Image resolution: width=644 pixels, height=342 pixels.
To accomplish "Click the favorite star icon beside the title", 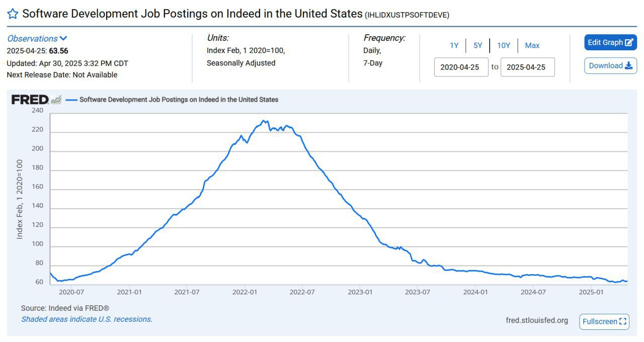I will coord(13,14).
